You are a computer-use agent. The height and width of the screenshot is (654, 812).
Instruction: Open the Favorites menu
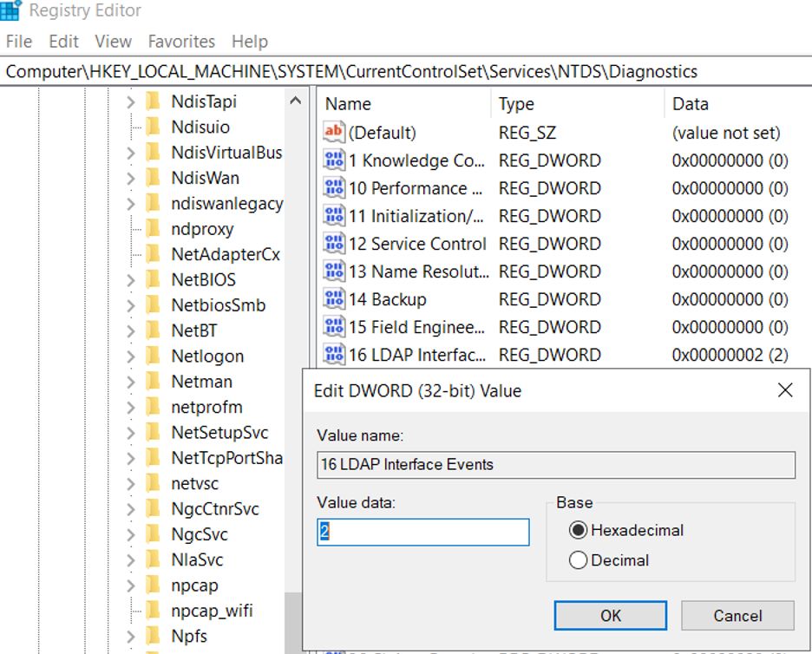(181, 42)
